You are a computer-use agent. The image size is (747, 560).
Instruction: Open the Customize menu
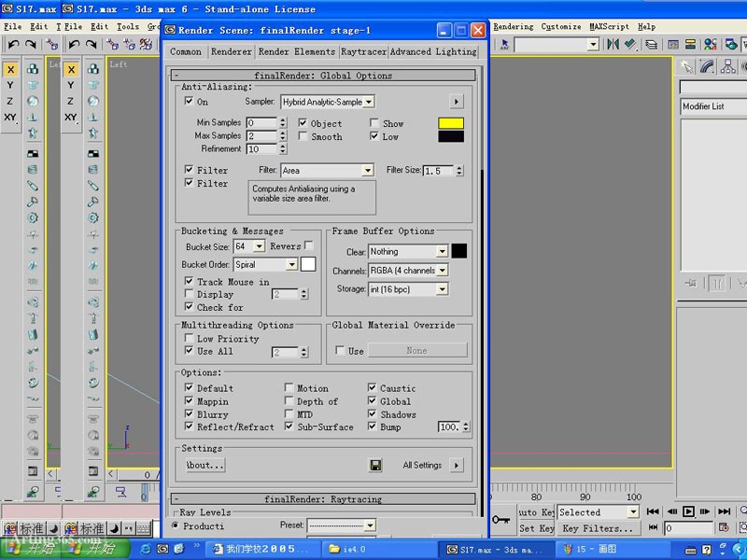click(x=561, y=27)
